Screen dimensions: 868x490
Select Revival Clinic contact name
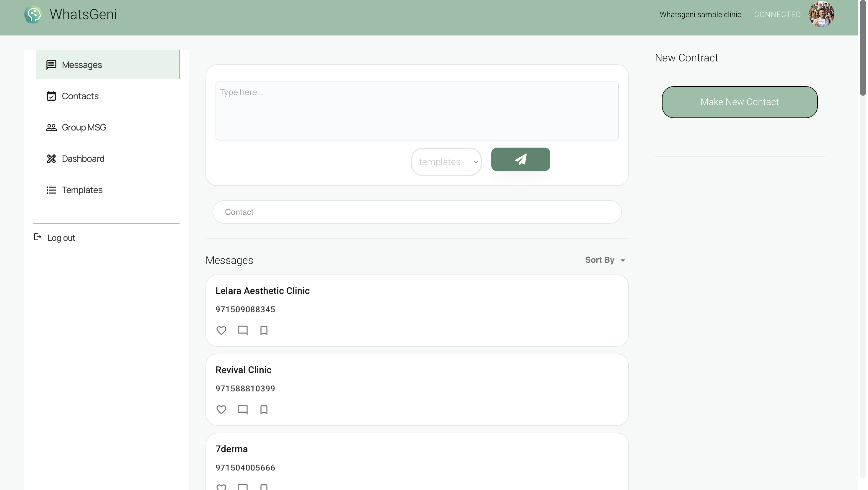(x=243, y=370)
